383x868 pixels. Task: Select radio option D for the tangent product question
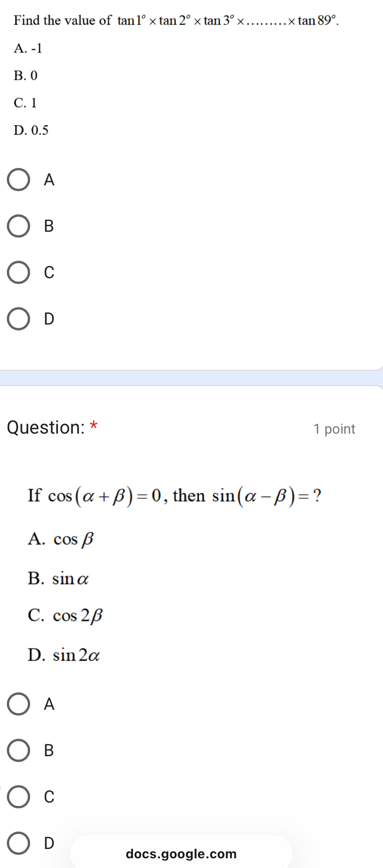[19, 319]
